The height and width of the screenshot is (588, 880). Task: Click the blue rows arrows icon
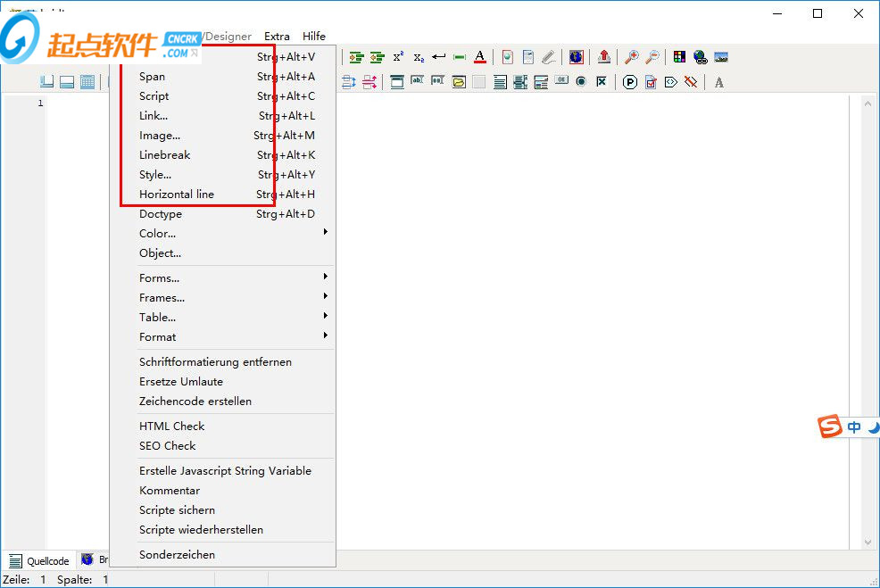pyautogui.click(x=349, y=82)
